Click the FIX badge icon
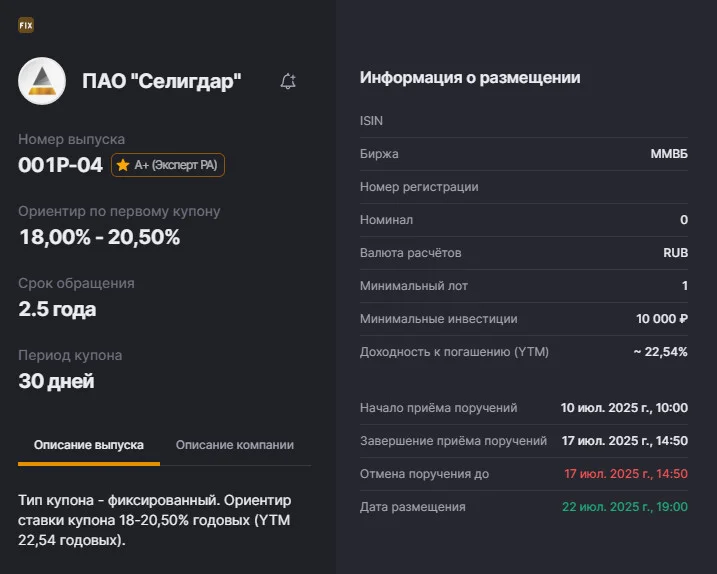The height and width of the screenshot is (574, 717). click(26, 25)
